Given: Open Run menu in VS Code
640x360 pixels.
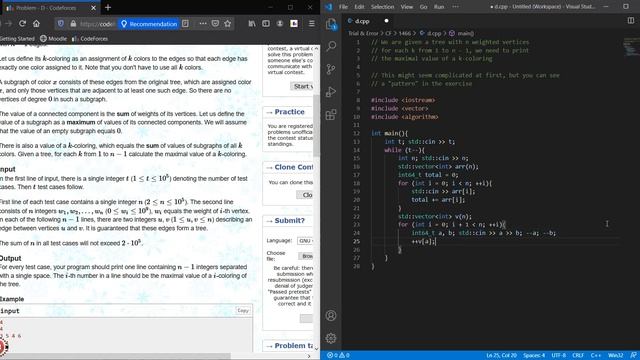Looking at the screenshot, I should (x=439, y=7).
